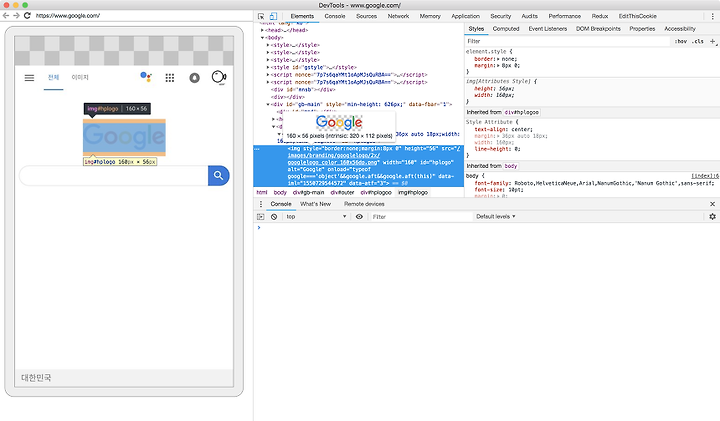
Task: Open the Security tab
Action: point(501,16)
